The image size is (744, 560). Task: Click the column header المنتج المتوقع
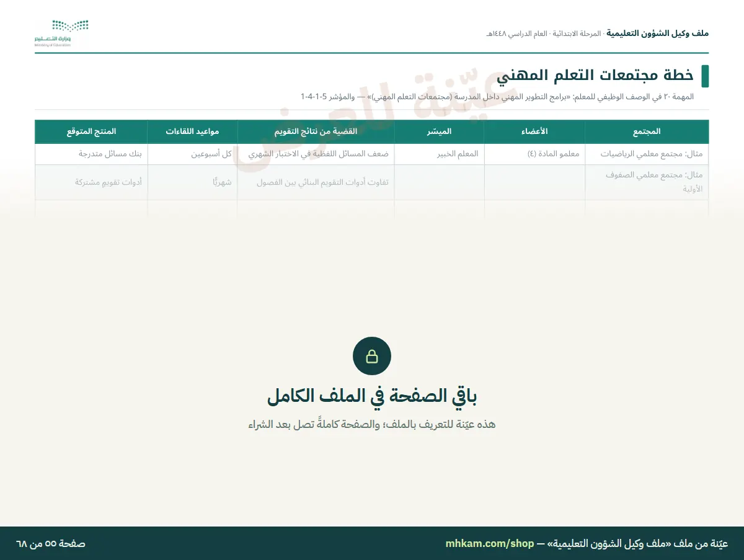pos(91,131)
